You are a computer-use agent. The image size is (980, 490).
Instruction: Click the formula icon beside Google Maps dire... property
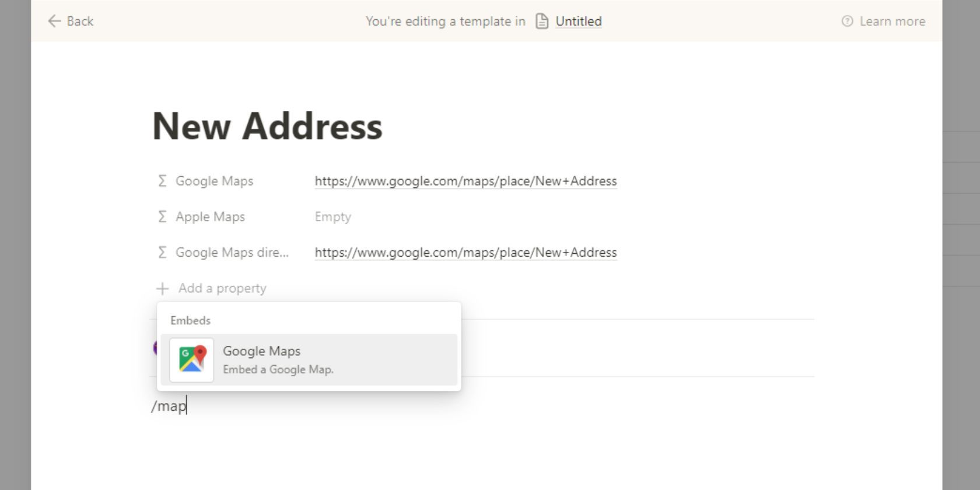coord(162,252)
